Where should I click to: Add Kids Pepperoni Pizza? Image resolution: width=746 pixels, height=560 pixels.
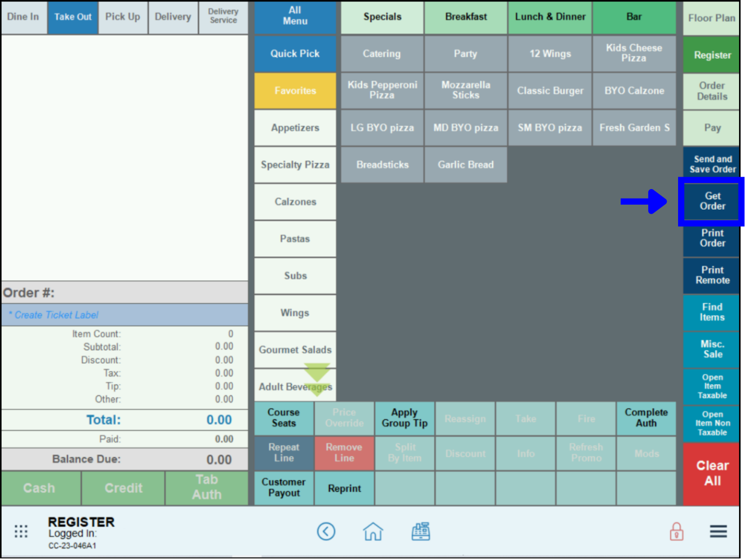[382, 90]
